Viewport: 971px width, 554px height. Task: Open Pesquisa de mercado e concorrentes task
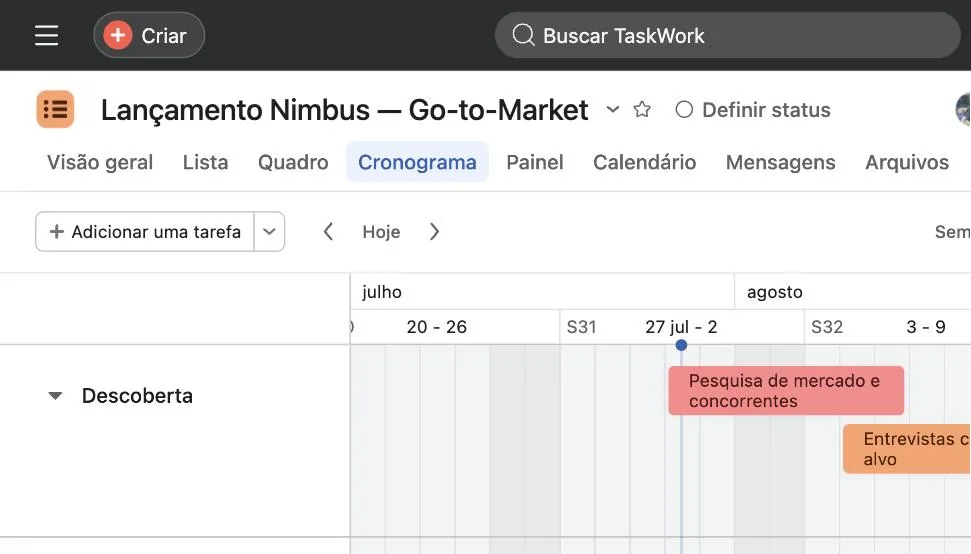click(x=786, y=391)
